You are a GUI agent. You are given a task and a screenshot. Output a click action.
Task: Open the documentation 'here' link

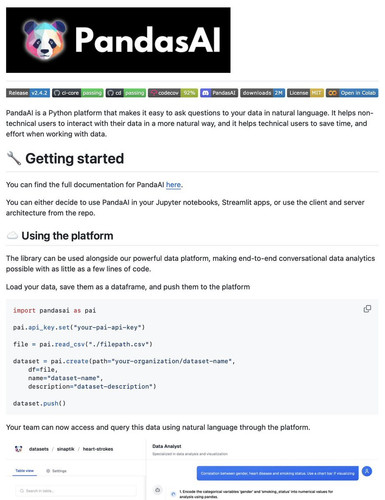[173, 185]
